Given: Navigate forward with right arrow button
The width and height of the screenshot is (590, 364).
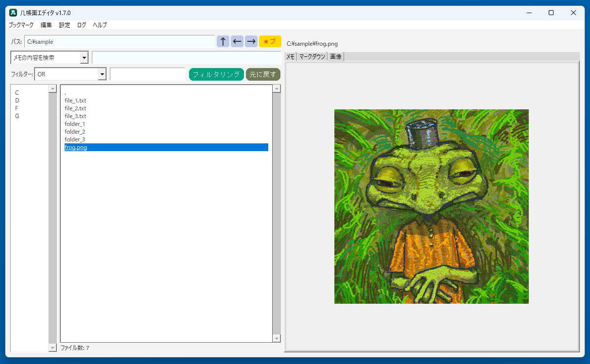Looking at the screenshot, I should (251, 41).
